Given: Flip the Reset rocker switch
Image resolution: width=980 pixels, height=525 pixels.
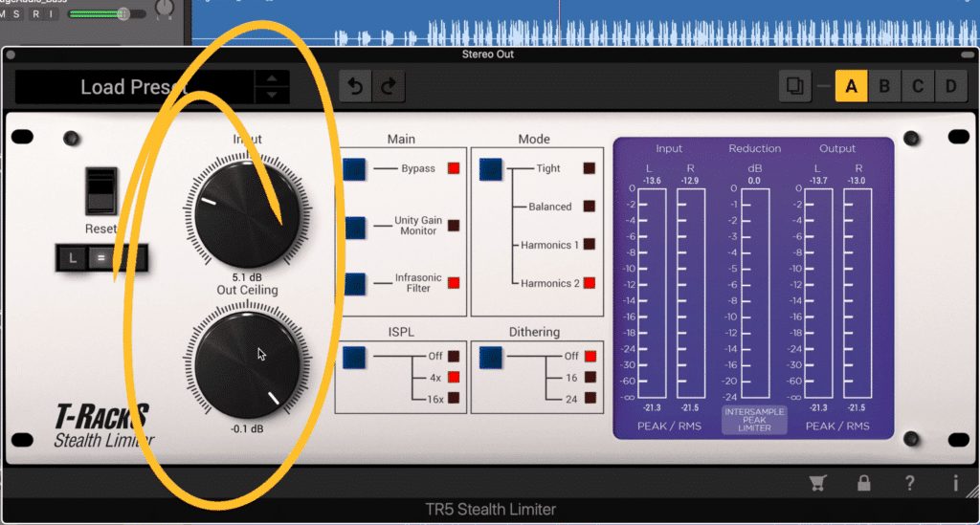Looking at the screenshot, I should (x=101, y=191).
